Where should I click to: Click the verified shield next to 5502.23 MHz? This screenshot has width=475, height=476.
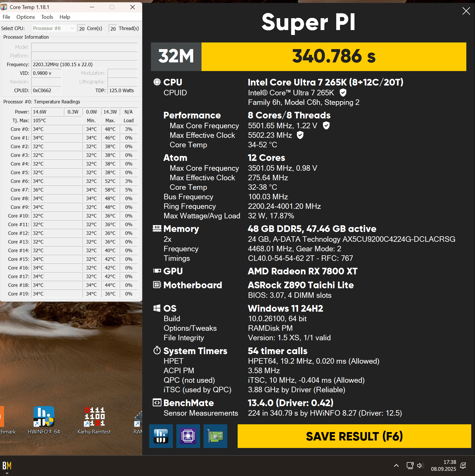coord(300,135)
